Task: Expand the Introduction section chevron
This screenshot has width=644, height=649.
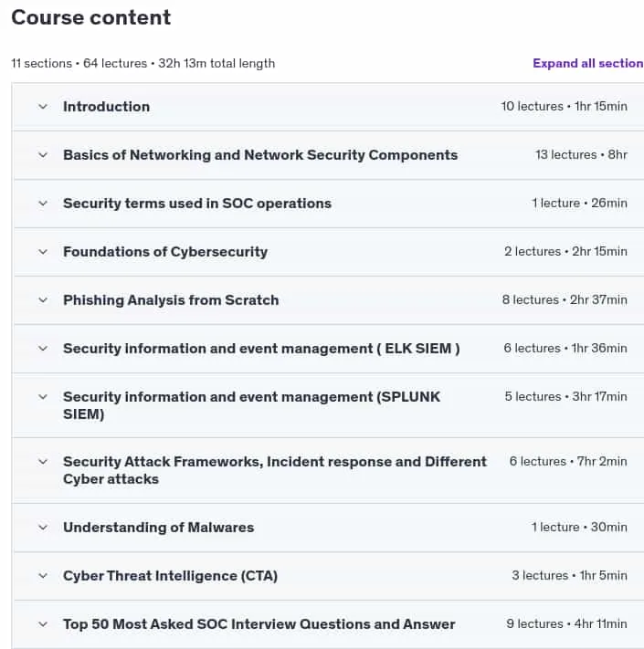Action: (43, 107)
